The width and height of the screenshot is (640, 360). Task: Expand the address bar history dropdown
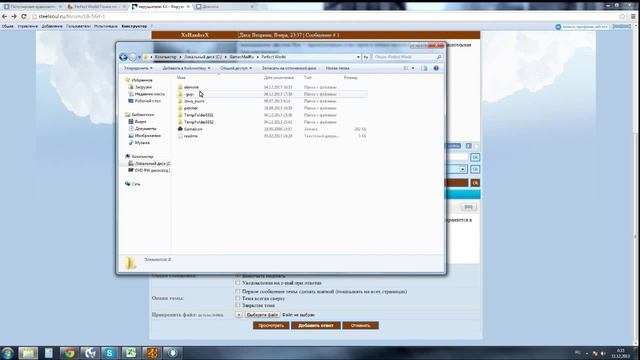coord(358,57)
